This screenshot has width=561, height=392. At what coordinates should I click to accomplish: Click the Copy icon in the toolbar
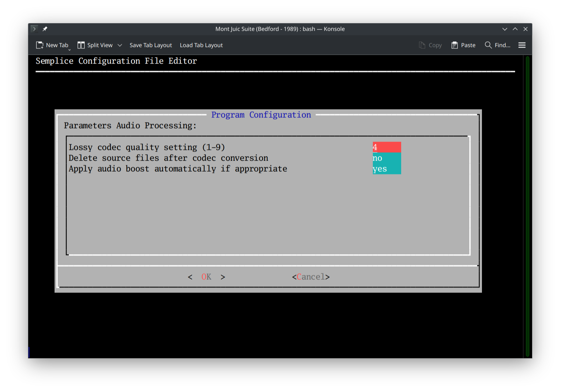[x=430, y=45]
